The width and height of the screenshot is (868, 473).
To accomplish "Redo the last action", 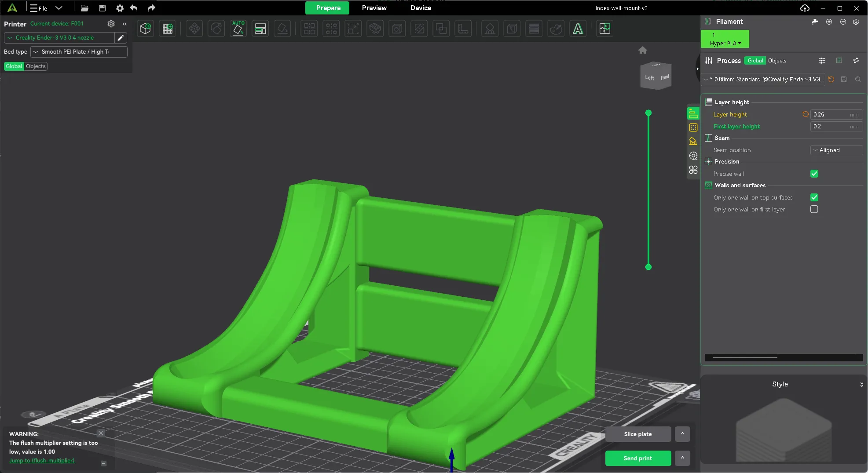I will (x=151, y=8).
